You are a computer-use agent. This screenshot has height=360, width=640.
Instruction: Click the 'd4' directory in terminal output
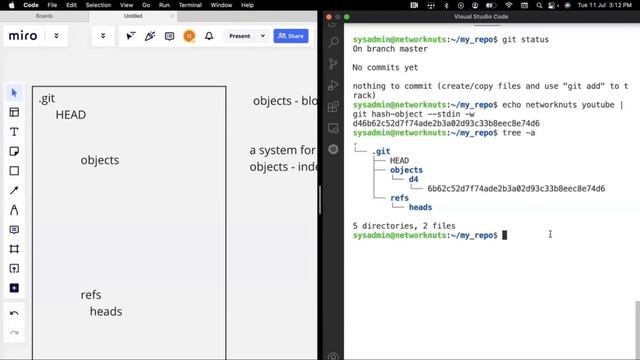point(413,179)
